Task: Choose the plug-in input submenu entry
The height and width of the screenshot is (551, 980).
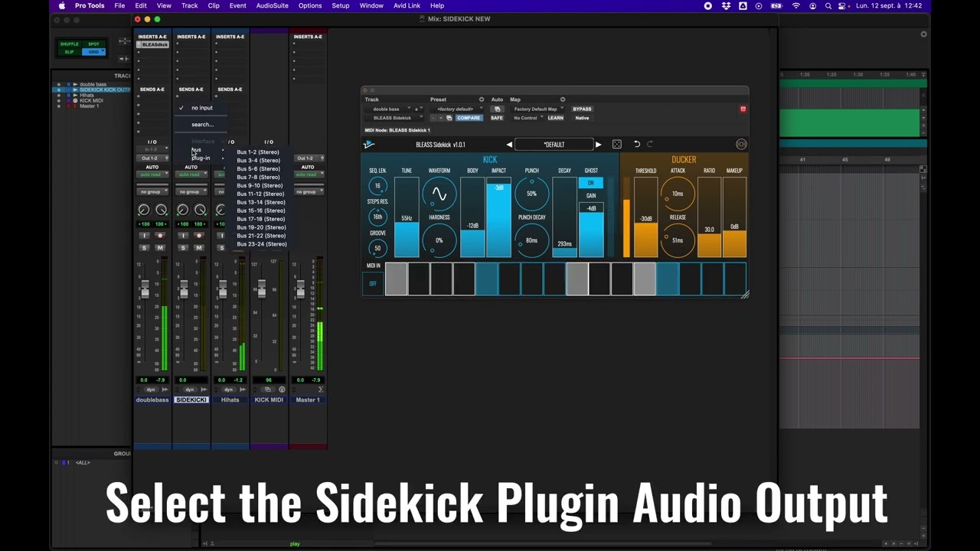Action: click(x=201, y=158)
